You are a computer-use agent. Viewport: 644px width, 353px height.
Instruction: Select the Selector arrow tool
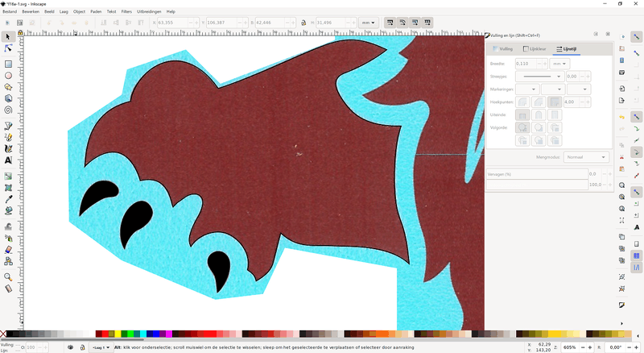[x=8, y=37]
